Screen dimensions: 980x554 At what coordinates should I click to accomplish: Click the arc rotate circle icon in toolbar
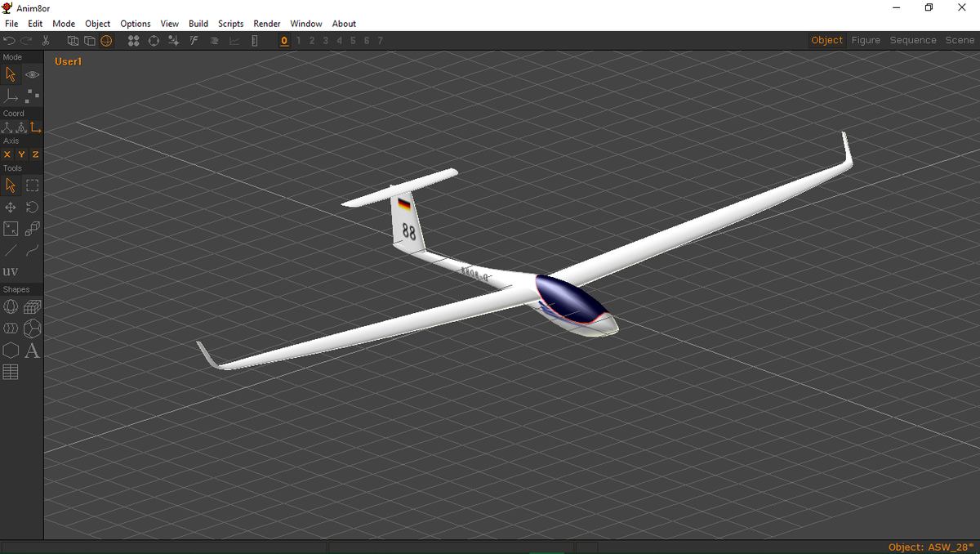pyautogui.click(x=154, y=41)
